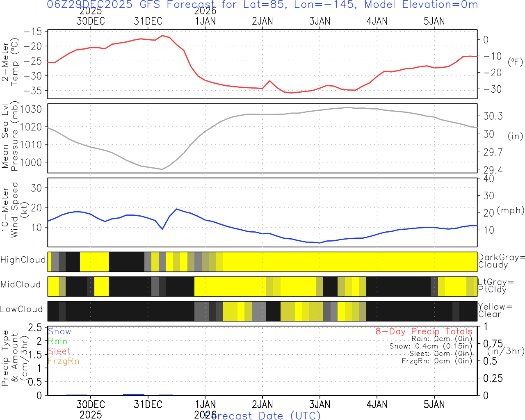This screenshot has height=420, width=525.
Task: Select the blue Snow legend label
Action: (x=59, y=331)
